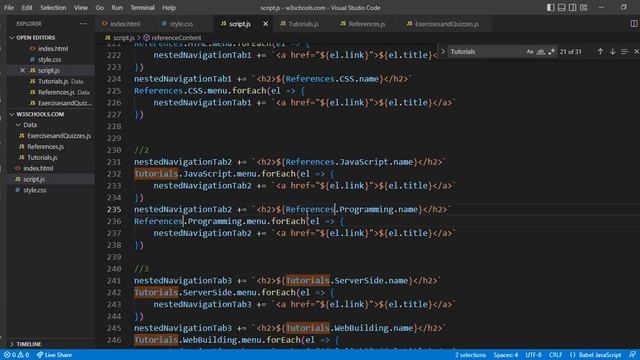Open customize layout icon in title bar
Screen dimensions: 640x360
click(584, 7)
